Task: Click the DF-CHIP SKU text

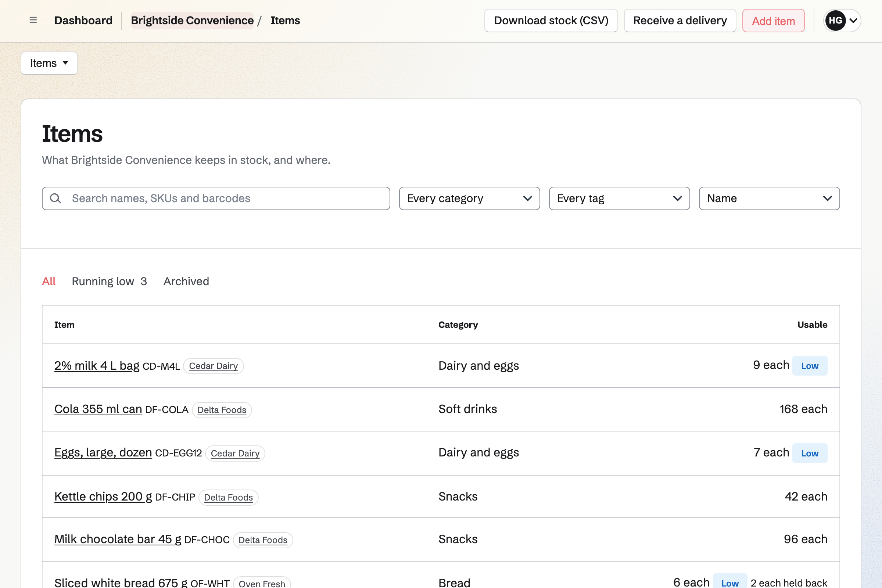Action: (175, 497)
